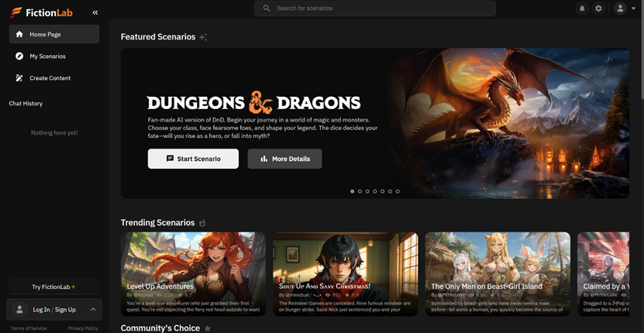Open notifications bell icon
This screenshot has width=644, height=333.
(582, 9)
